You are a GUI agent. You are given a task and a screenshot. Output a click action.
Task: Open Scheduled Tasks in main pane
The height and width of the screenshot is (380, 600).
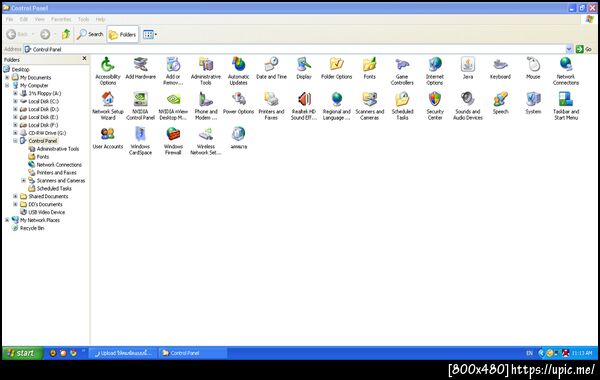click(402, 106)
